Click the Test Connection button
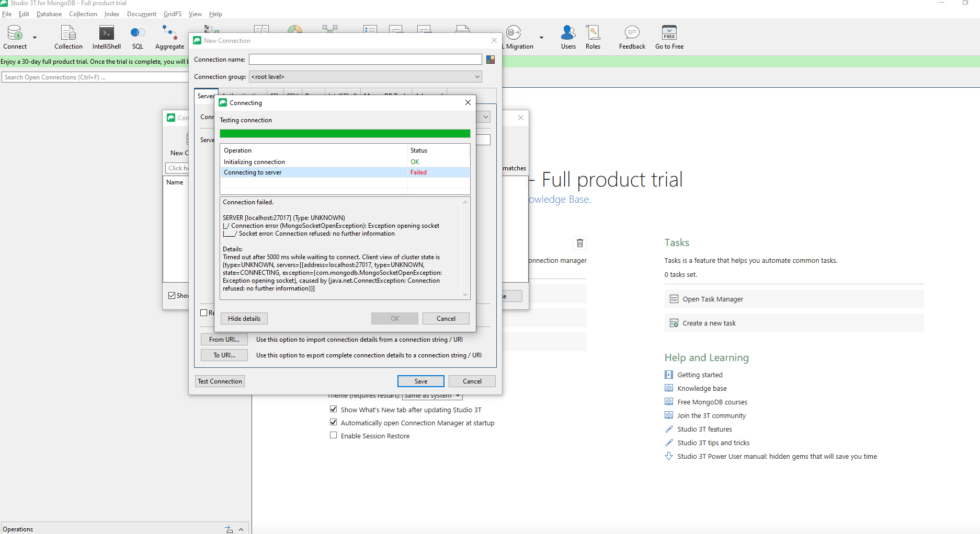The width and height of the screenshot is (980, 534). (x=220, y=381)
